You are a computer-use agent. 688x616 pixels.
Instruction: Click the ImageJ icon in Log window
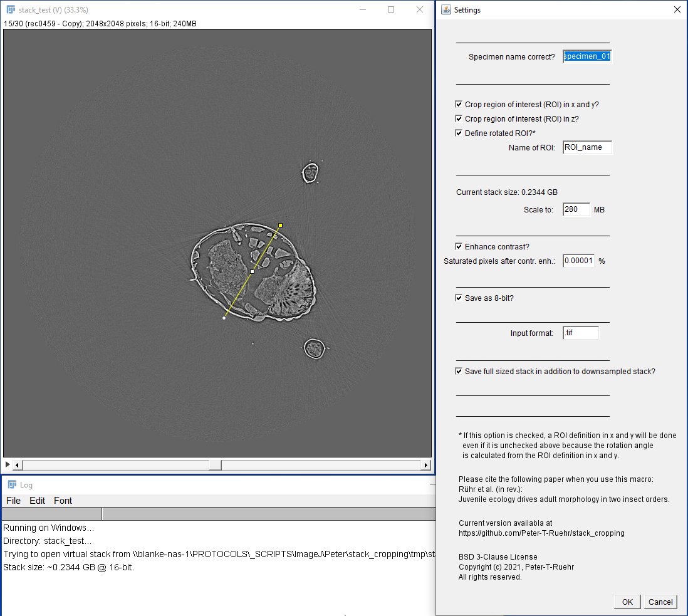click(x=13, y=484)
